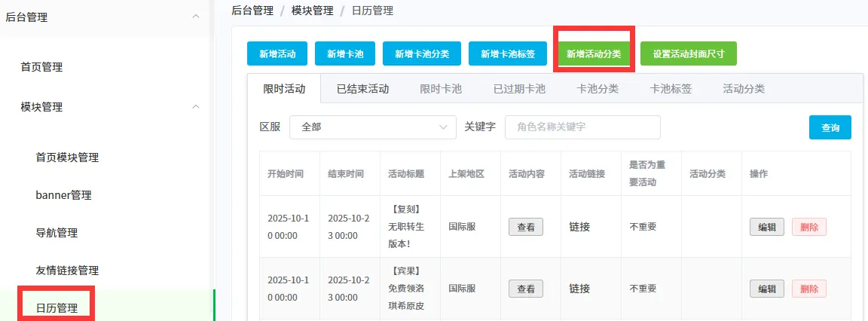Switch to the 已结束活动 tab
The image size is (868, 321).
point(362,89)
